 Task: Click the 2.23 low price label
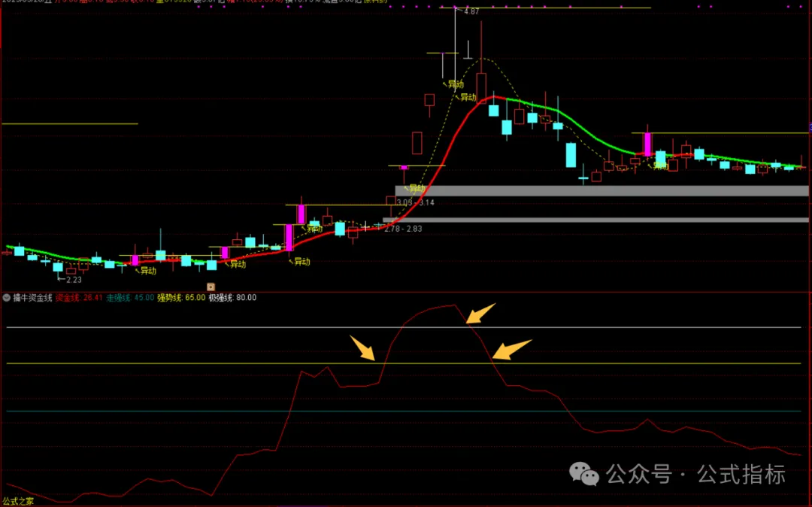coord(74,280)
